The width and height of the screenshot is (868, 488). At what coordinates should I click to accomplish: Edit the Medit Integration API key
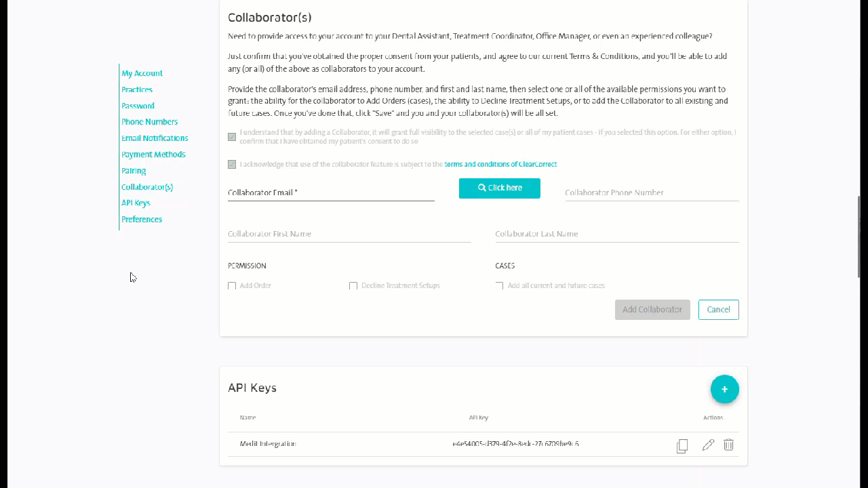click(x=708, y=445)
